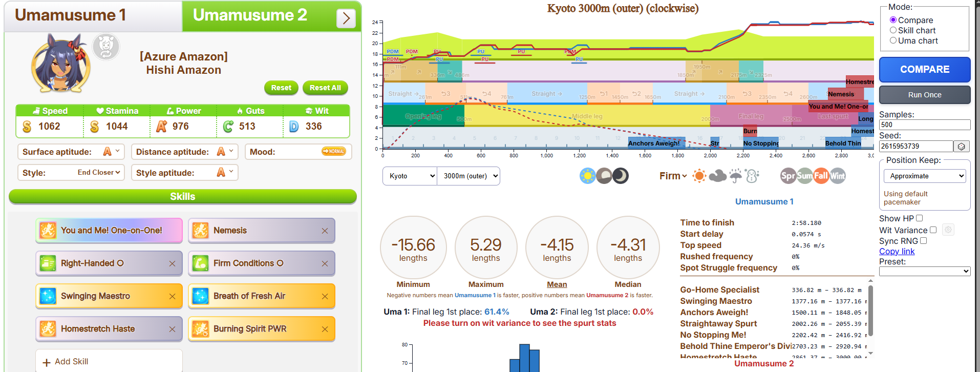Click the Copy link hyperlink

tap(897, 251)
